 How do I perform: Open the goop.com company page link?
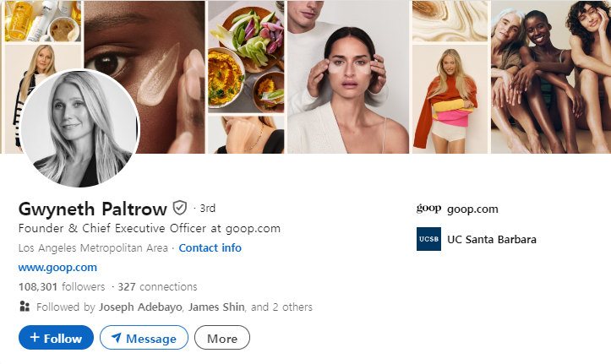pos(472,209)
